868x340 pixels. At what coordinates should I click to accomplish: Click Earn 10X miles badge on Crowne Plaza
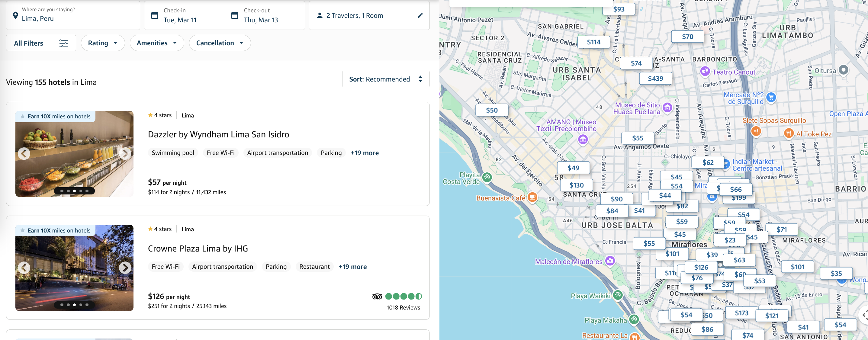pyautogui.click(x=56, y=230)
